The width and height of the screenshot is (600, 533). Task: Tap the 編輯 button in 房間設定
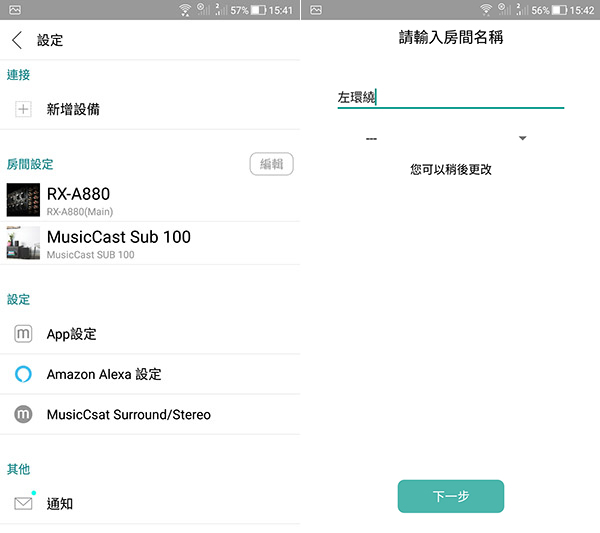(272, 164)
